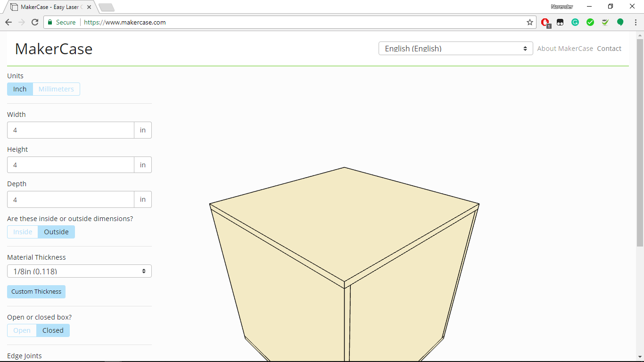The height and width of the screenshot is (362, 644).
Task: View site security info via padlock
Action: tap(50, 22)
